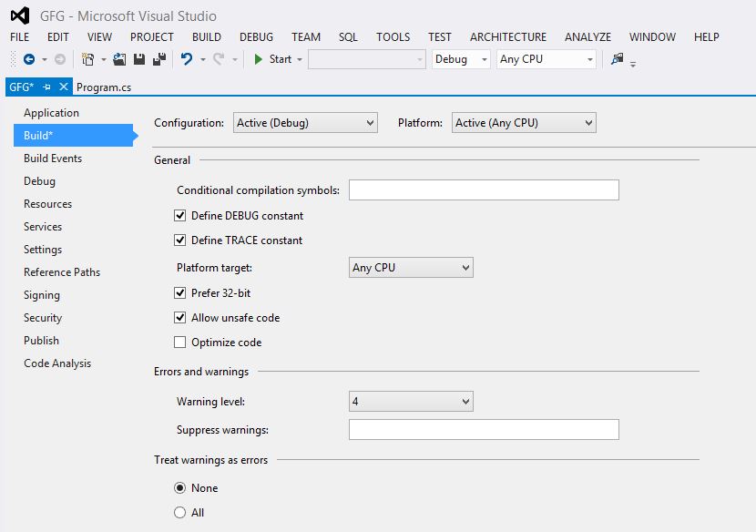Click the Navigate Forward arrow icon
The height and width of the screenshot is (532, 756).
(60, 59)
